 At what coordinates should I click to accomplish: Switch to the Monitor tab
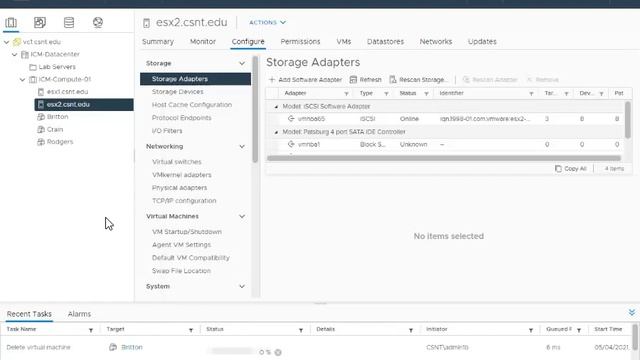(x=203, y=42)
